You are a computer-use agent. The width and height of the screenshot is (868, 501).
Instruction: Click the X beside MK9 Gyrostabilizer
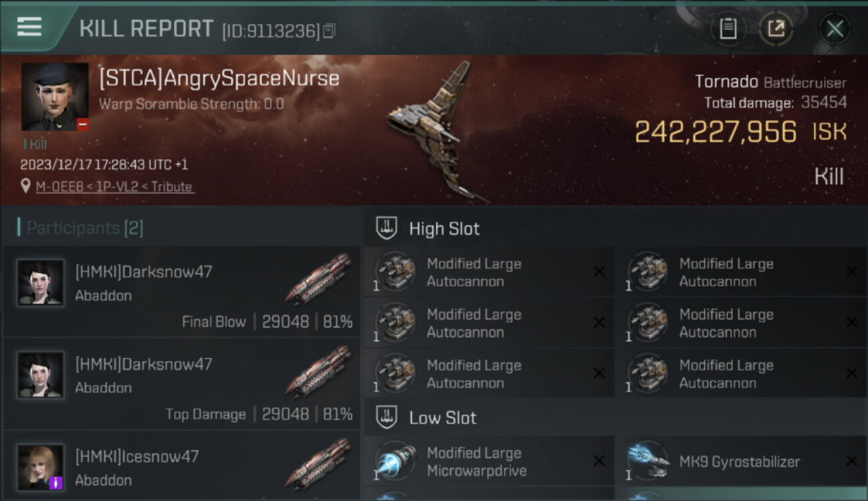click(x=851, y=461)
